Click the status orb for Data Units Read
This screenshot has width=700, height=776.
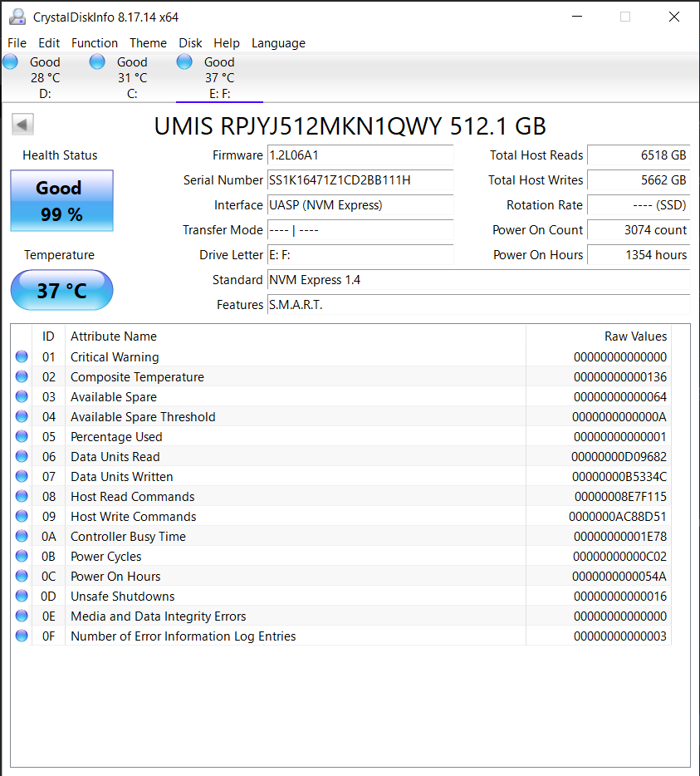[x=22, y=456]
